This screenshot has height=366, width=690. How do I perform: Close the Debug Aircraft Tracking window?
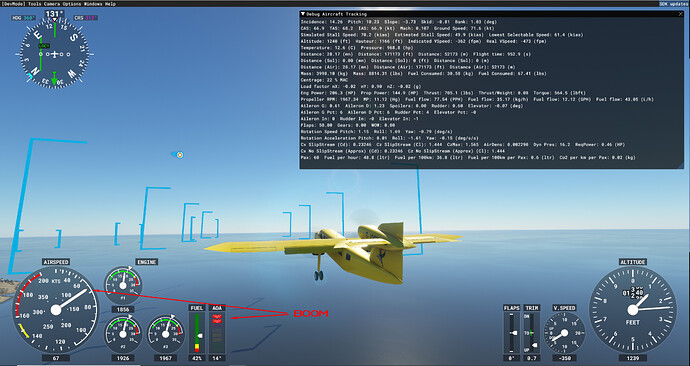pos(681,14)
